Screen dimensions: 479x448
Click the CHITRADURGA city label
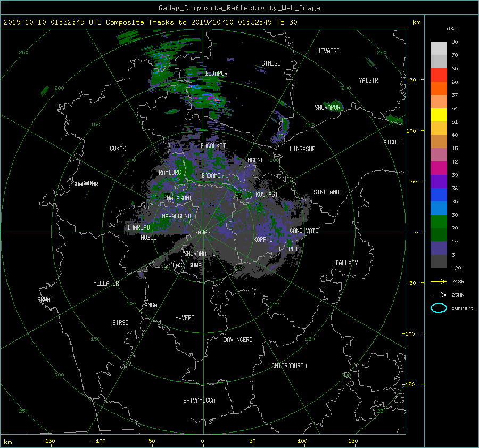point(289,366)
